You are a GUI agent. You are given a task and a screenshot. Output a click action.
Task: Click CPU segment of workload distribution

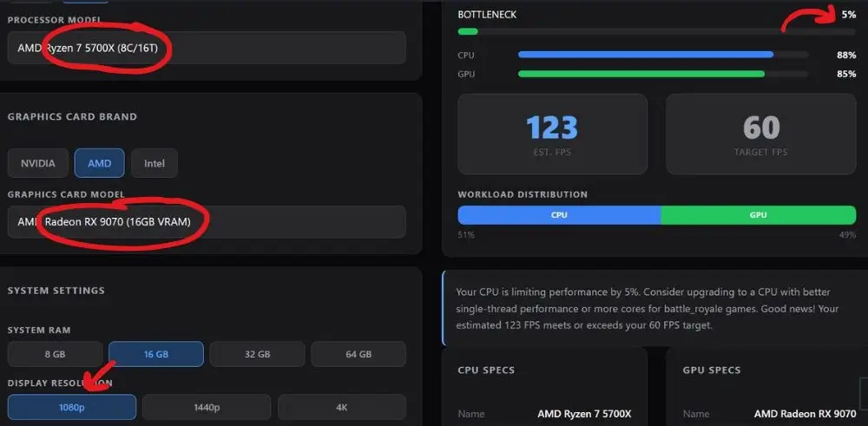coord(559,214)
